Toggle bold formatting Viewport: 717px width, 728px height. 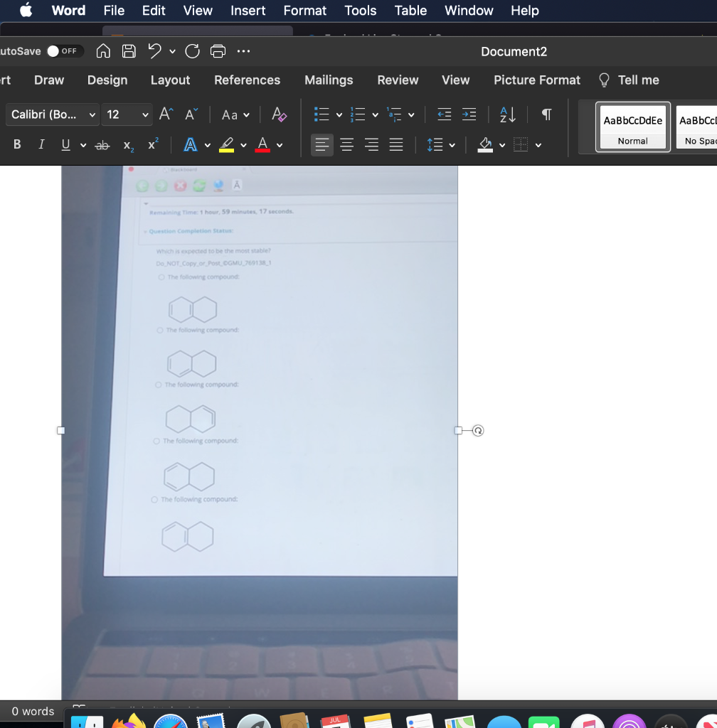click(16, 144)
